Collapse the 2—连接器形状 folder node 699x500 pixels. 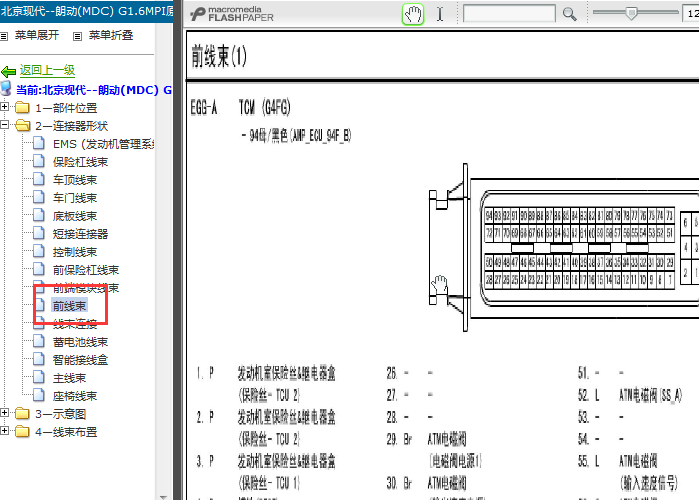(4, 125)
